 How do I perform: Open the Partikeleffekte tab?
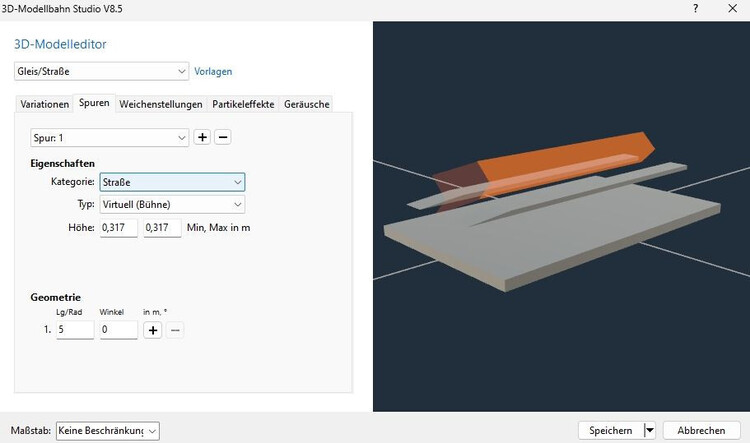pyautogui.click(x=243, y=104)
